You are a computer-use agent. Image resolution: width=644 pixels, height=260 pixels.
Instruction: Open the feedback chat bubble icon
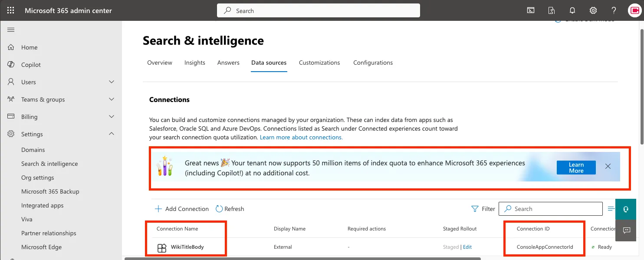coord(625,230)
